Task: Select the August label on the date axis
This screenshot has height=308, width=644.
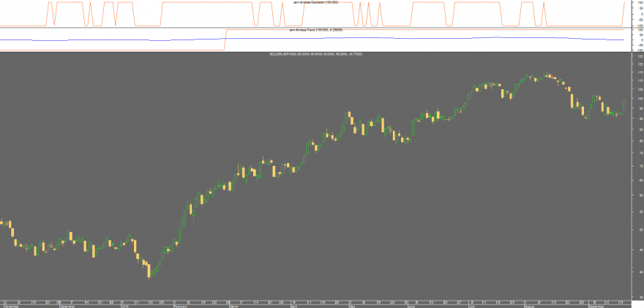Action: [x=529, y=306]
